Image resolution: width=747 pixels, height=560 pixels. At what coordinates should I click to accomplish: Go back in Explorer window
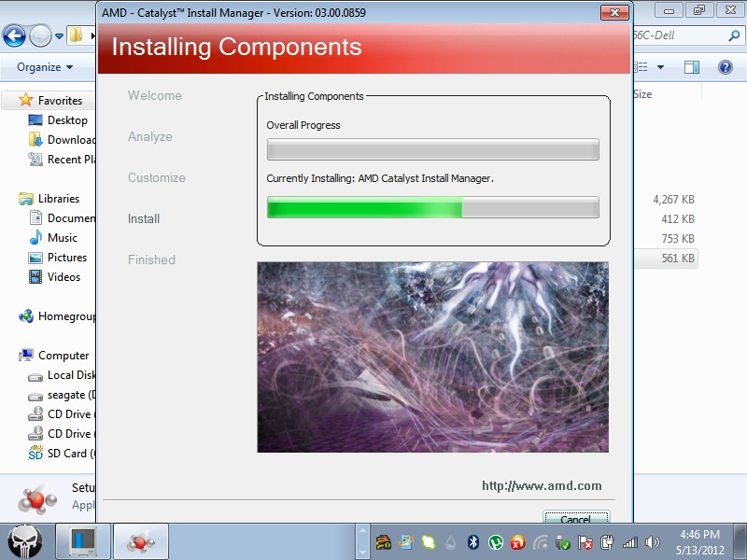click(x=14, y=35)
